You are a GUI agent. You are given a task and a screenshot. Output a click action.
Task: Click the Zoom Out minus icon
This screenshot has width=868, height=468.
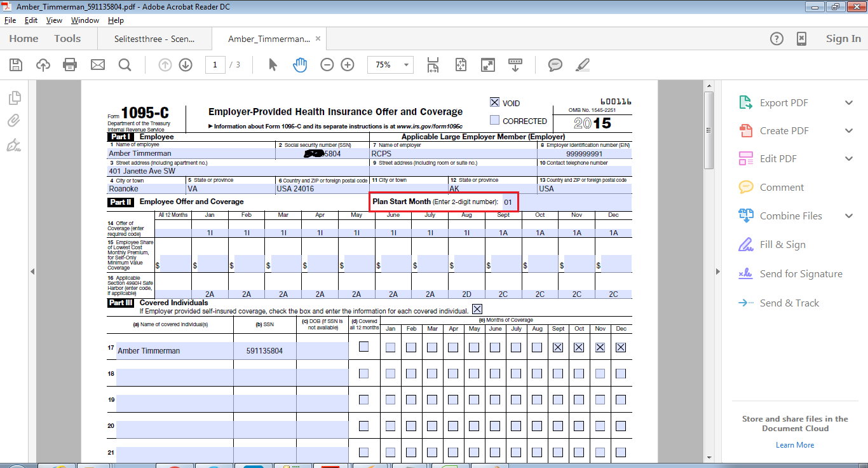tap(327, 65)
